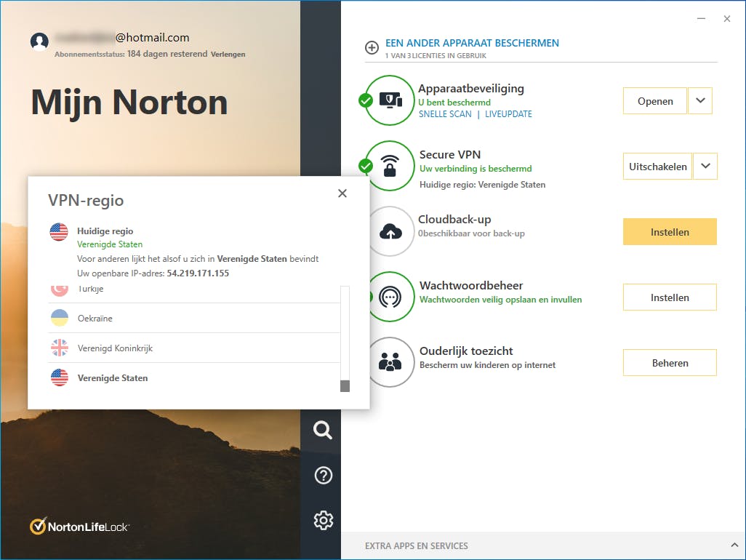This screenshot has width=746, height=560.
Task: Click the NortonLifeLock logo
Action: pos(79,527)
